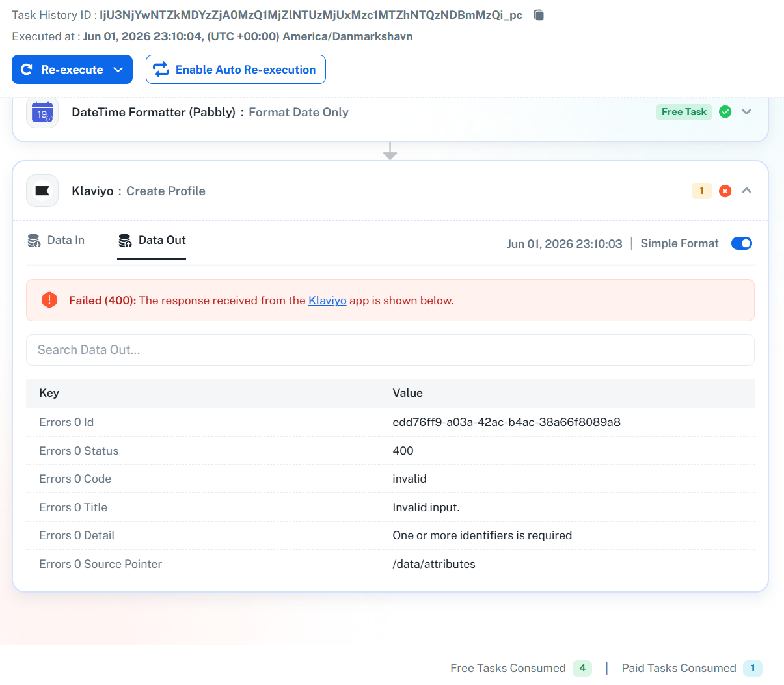
Task: Click the green success check icon
Action: point(725,112)
